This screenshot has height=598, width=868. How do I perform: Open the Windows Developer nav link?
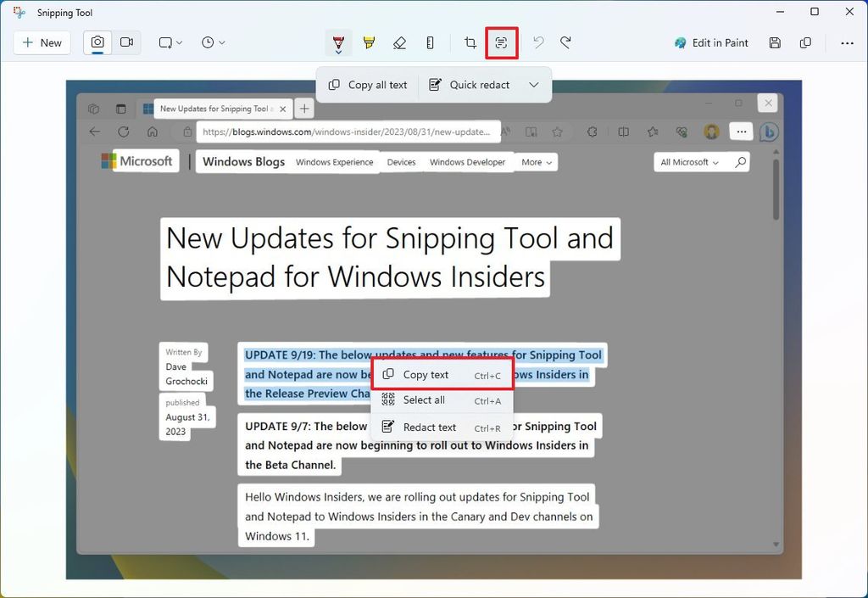pos(468,162)
